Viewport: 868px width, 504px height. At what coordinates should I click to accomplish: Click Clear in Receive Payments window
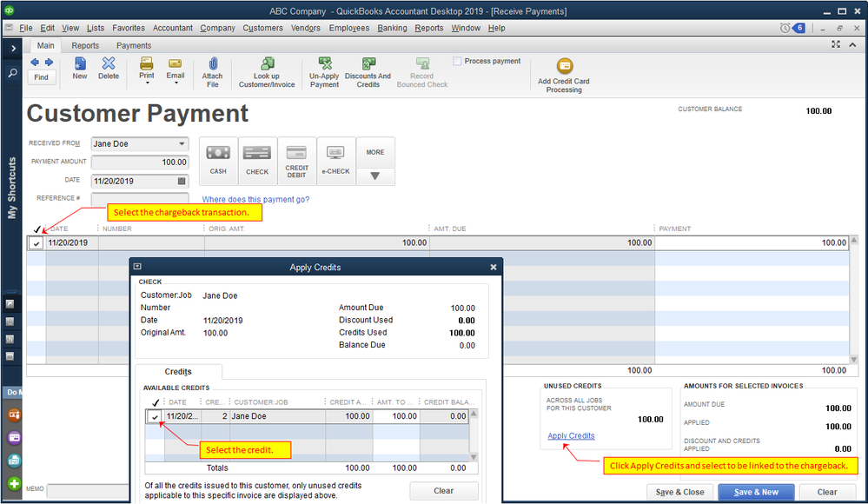[827, 492]
